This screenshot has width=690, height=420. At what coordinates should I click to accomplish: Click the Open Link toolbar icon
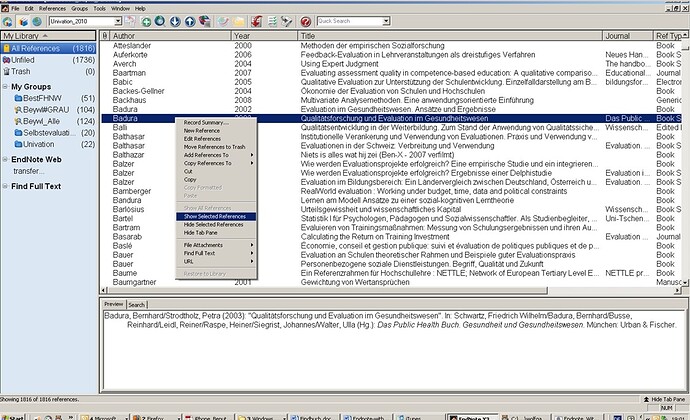tap(224, 21)
